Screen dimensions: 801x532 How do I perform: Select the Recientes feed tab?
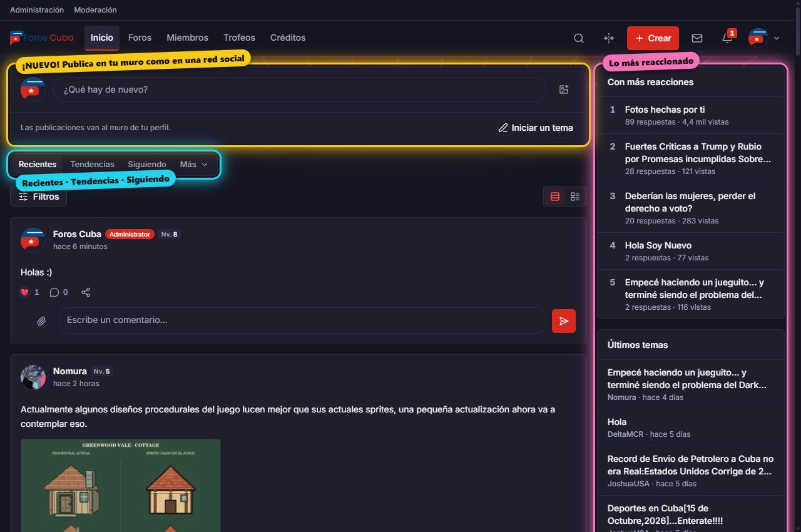coord(38,164)
